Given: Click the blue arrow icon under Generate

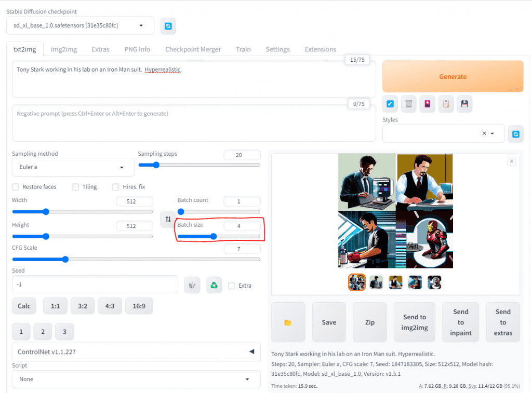Looking at the screenshot, I should [390, 104].
